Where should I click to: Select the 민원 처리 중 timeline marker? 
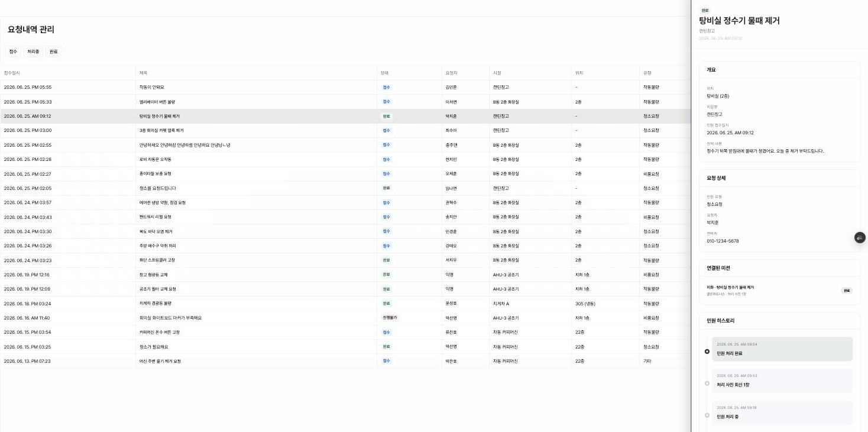coord(707,415)
